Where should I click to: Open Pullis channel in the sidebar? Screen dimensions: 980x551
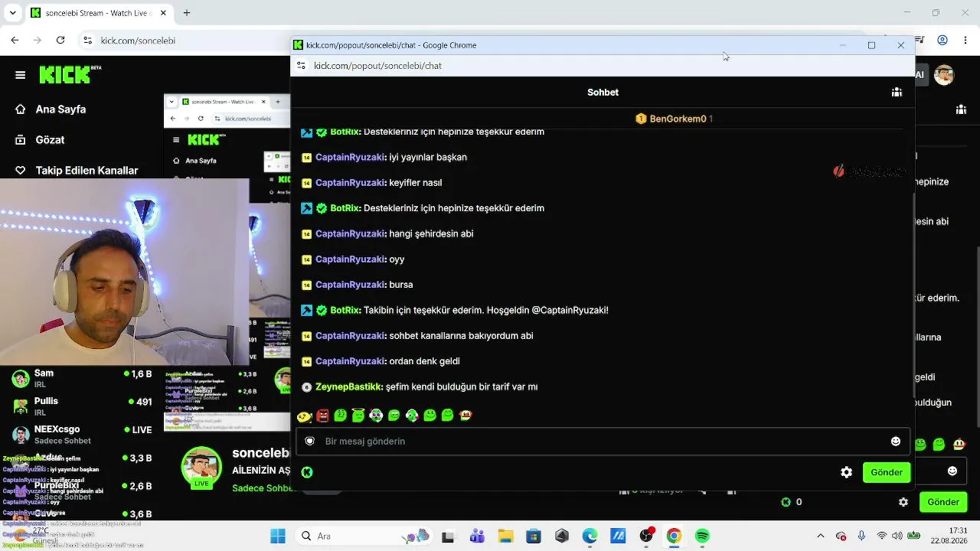(82, 406)
